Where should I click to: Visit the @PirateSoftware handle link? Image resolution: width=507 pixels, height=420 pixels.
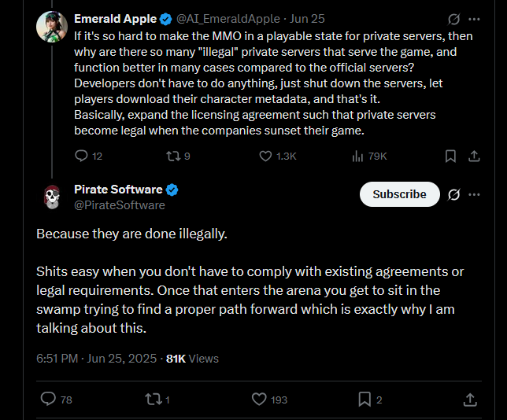[120, 205]
